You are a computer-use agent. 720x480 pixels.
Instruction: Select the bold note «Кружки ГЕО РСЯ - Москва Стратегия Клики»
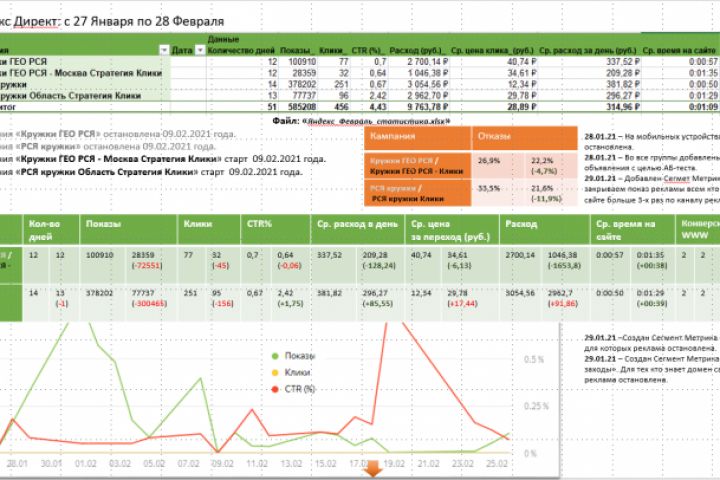pyautogui.click(x=119, y=159)
